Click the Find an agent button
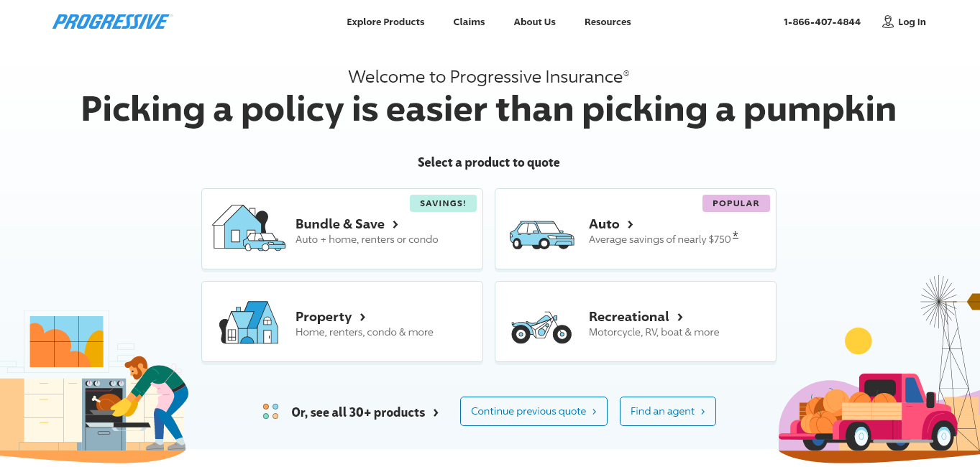 coord(667,411)
